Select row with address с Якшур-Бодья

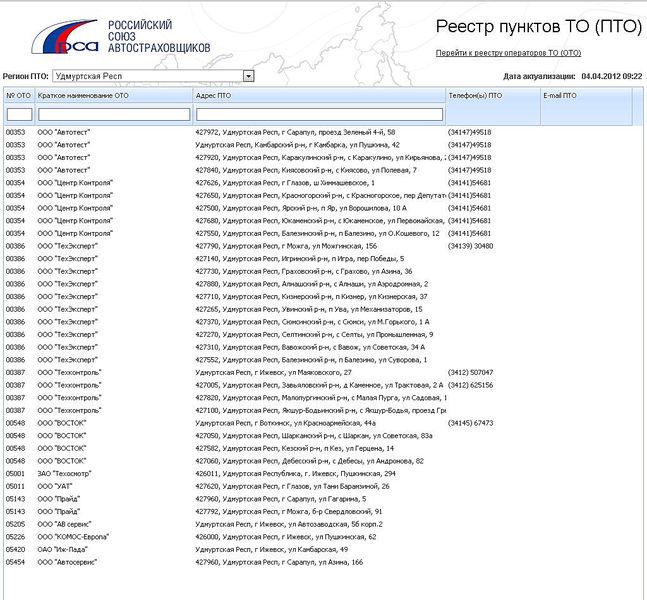[323, 411]
